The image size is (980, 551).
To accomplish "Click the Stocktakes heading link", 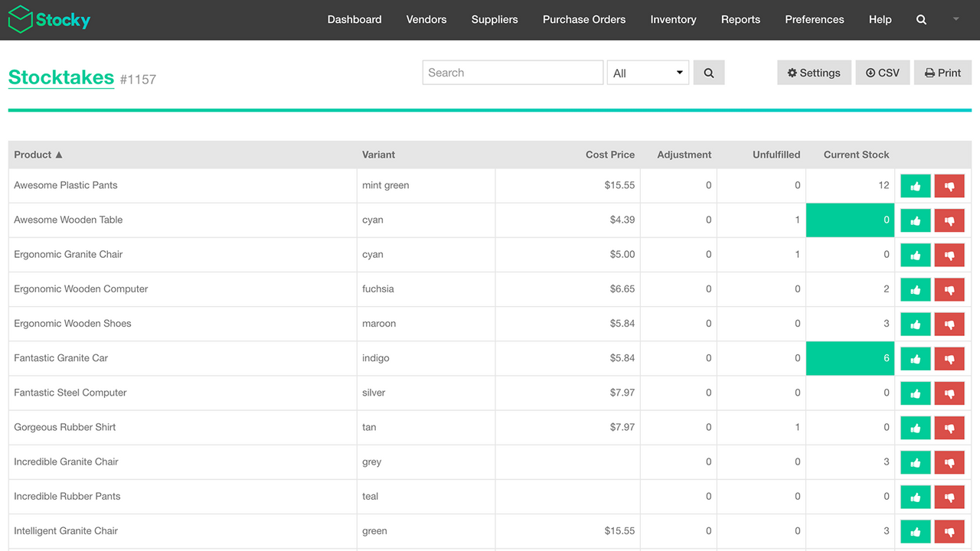I will click(61, 77).
